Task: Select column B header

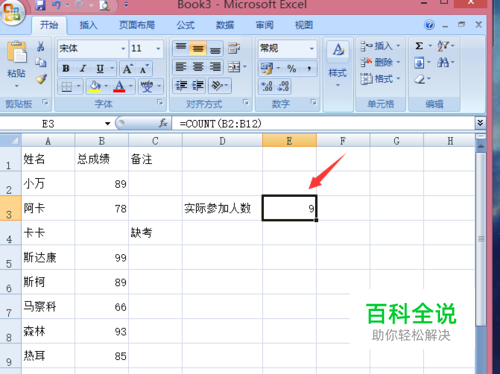Action: pos(102,141)
